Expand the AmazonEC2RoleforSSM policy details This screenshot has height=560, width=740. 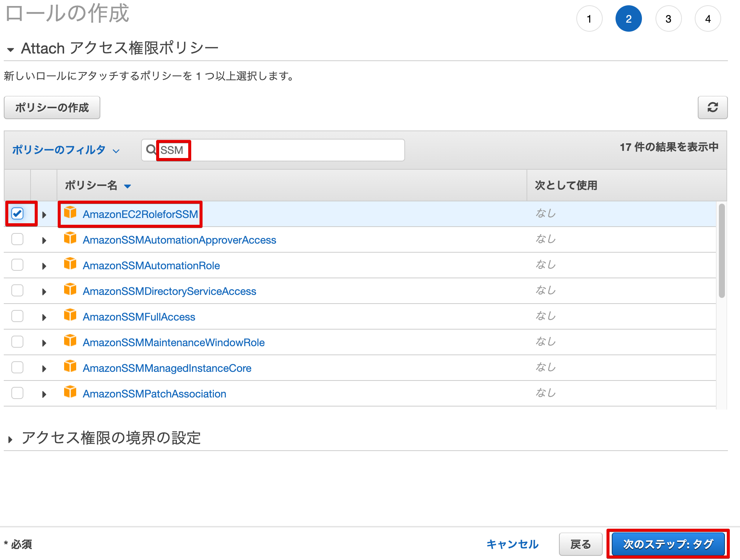pos(44,215)
